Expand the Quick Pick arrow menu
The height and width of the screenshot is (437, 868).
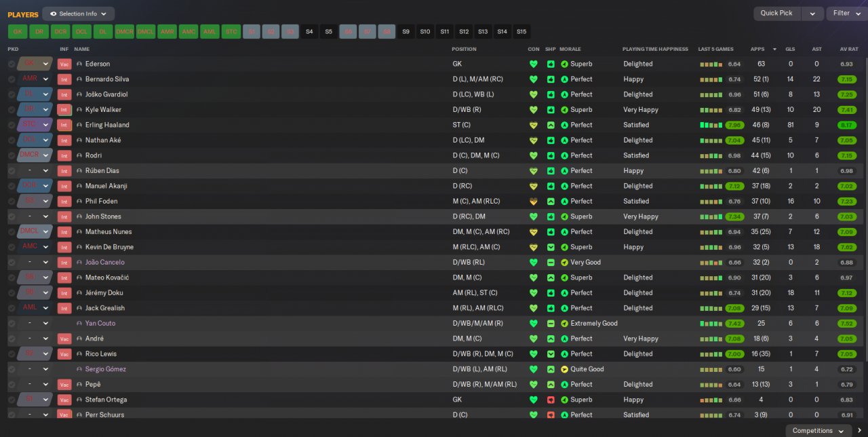[812, 14]
